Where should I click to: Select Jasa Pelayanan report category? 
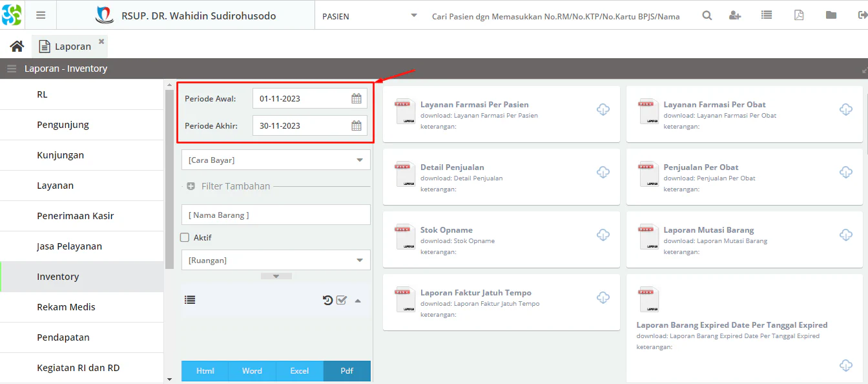[x=81, y=246]
